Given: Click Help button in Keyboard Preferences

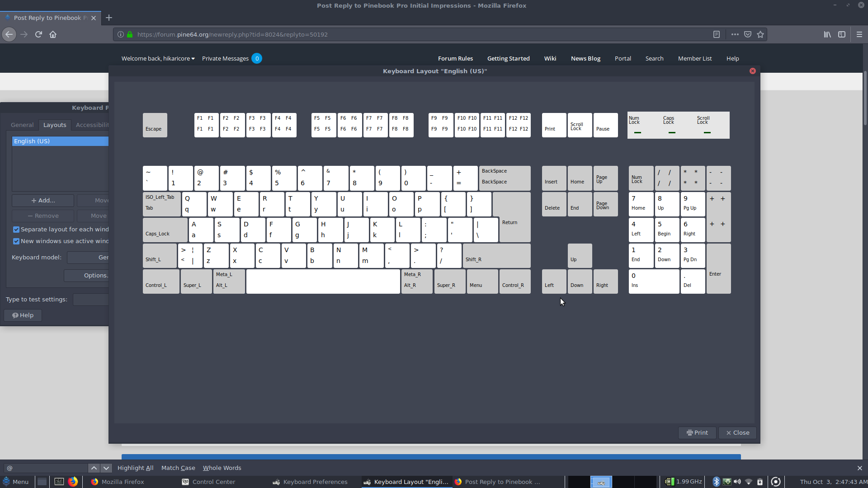Looking at the screenshot, I should tap(23, 315).
